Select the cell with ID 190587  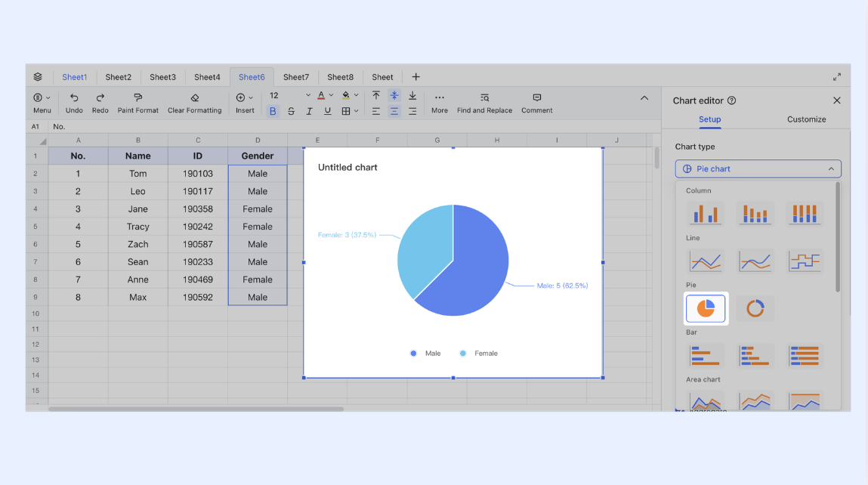pyautogui.click(x=198, y=244)
